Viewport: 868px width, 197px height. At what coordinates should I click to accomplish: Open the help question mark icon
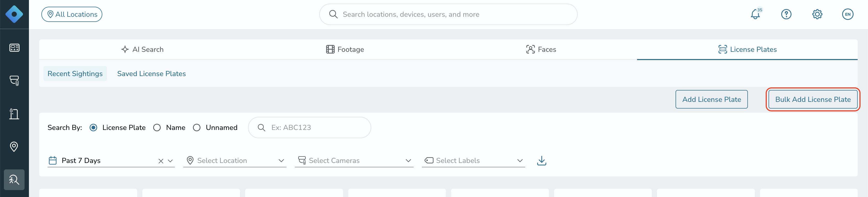pyautogui.click(x=786, y=14)
